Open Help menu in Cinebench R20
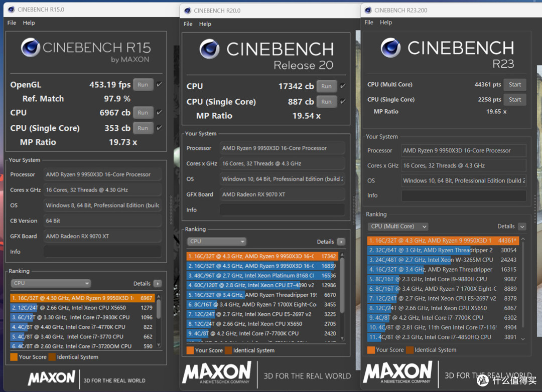Screen dimensions: 542x392 [x=205, y=24]
